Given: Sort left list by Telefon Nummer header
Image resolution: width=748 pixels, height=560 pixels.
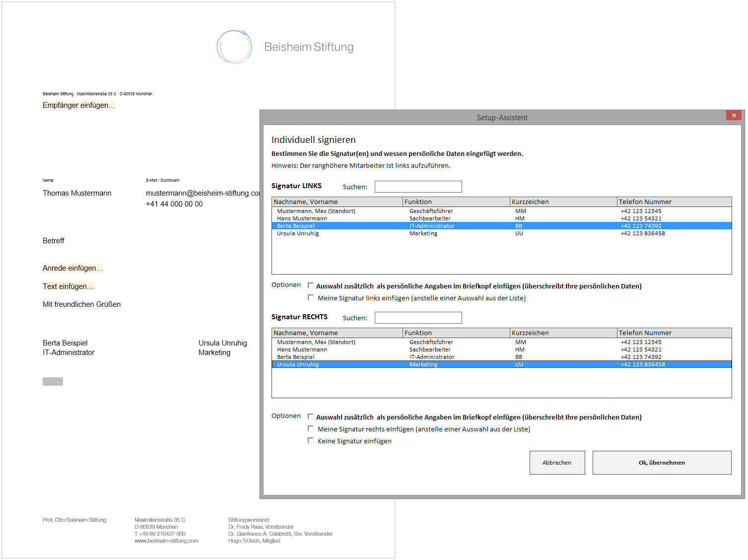Looking at the screenshot, I should pos(675,202).
